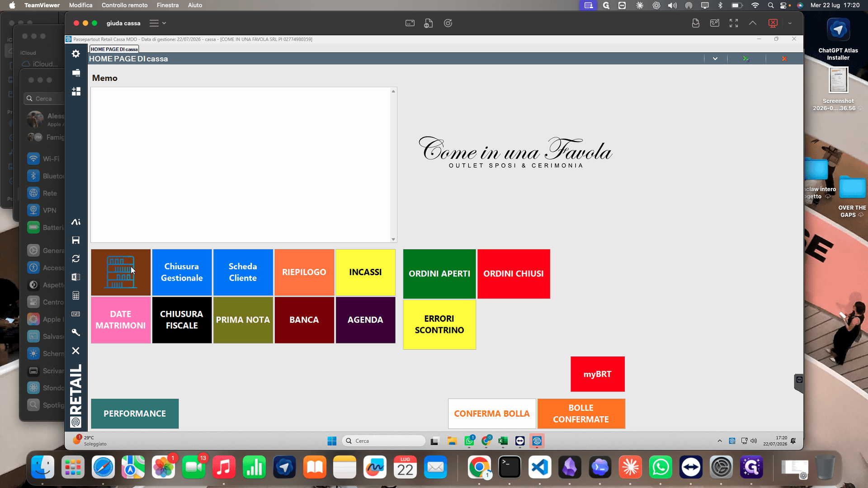Click the RIEPILOGO orange tile
868x488 pixels.
(304, 272)
